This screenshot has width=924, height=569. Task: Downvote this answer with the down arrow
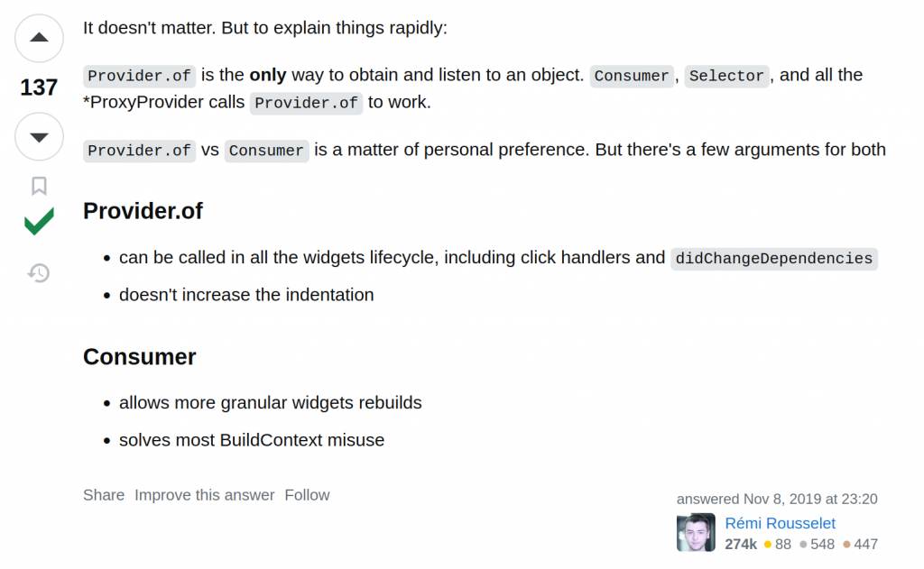tap(39, 137)
